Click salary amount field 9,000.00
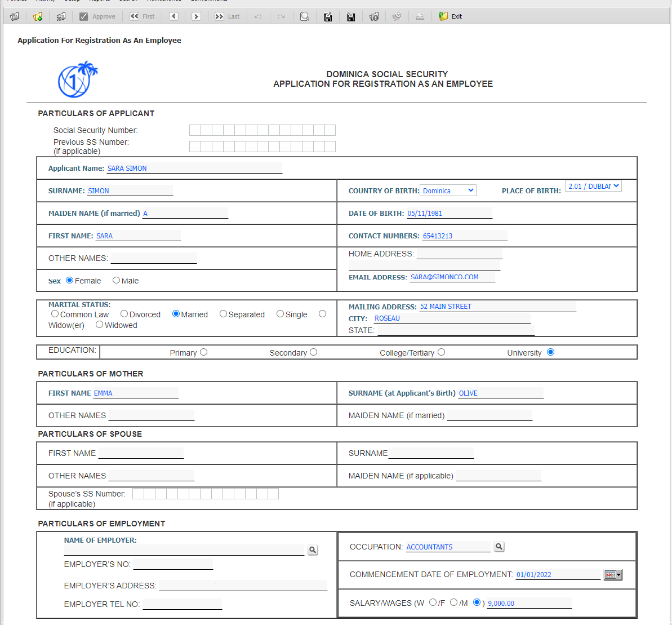672x625 pixels. 529,603
